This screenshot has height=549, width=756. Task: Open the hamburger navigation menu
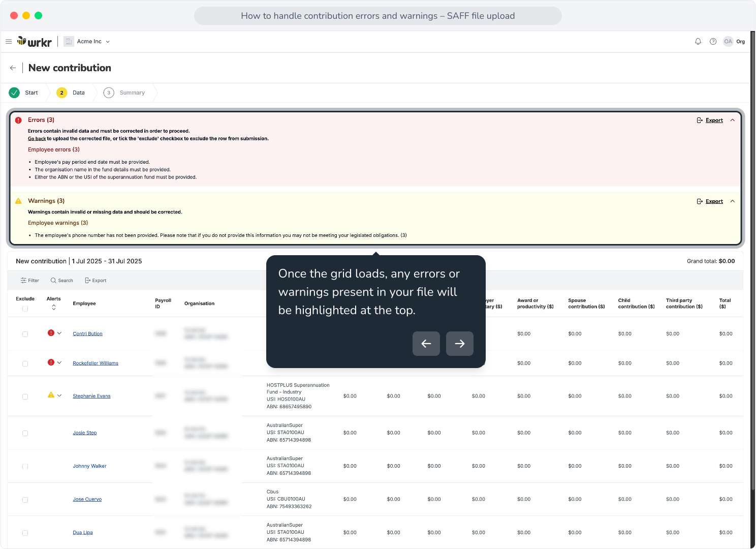tap(9, 42)
